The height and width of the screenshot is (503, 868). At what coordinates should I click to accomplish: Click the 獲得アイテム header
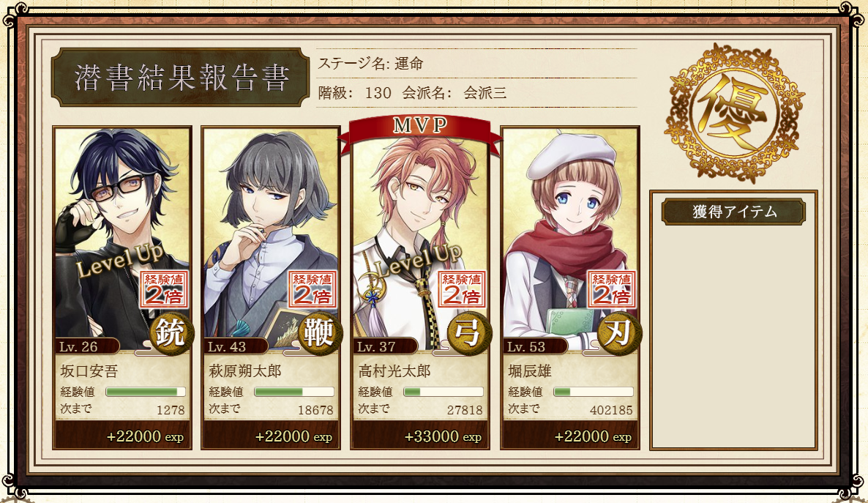pyautogui.click(x=733, y=212)
